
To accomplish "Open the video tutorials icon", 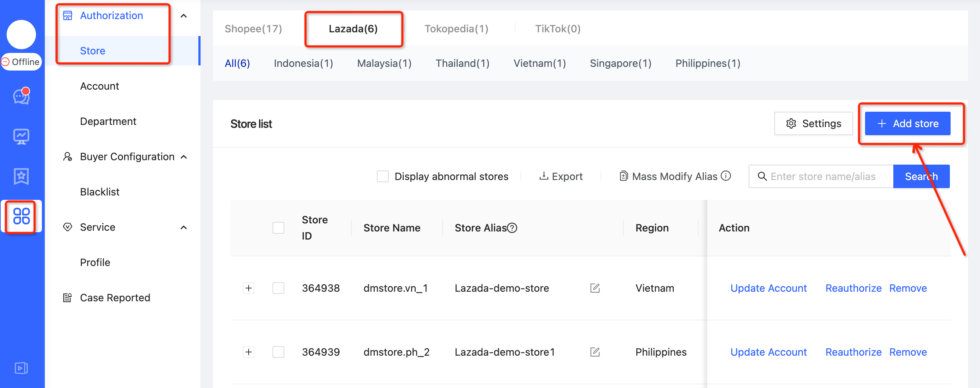I will pos(21,368).
